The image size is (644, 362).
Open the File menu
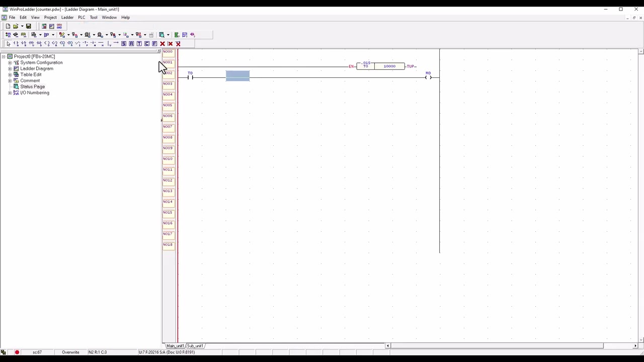click(12, 17)
